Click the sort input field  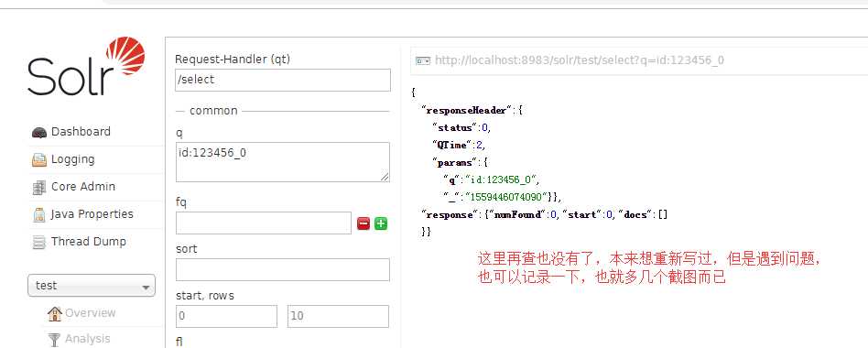pyautogui.click(x=282, y=269)
